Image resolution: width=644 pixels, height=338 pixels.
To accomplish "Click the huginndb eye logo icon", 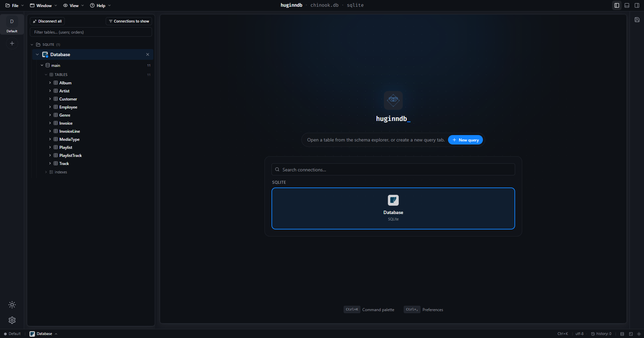I will click(393, 100).
